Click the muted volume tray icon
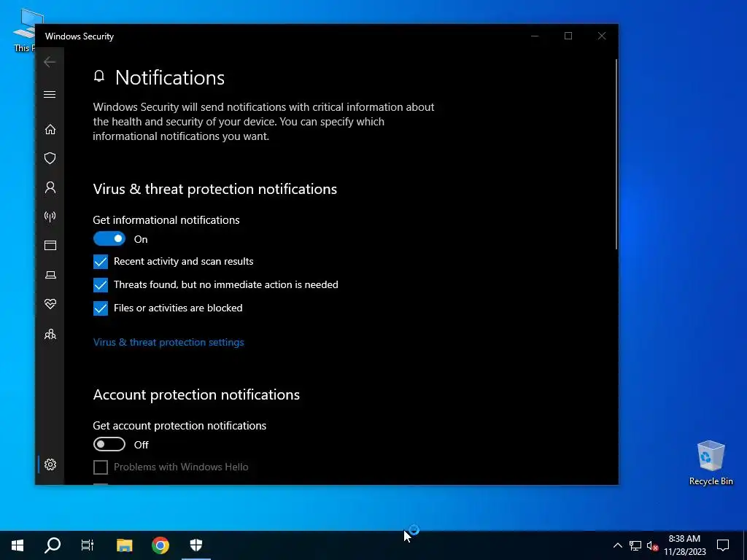Viewport: 747px width, 560px height. tap(653, 545)
